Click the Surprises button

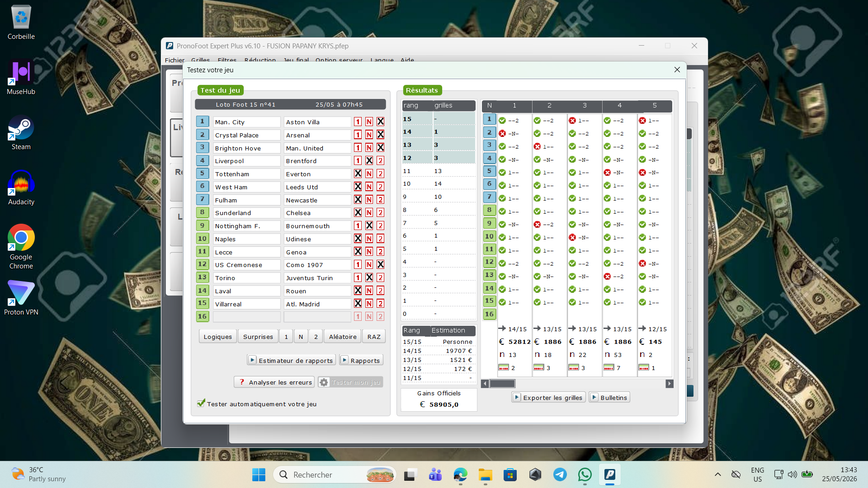pyautogui.click(x=258, y=337)
